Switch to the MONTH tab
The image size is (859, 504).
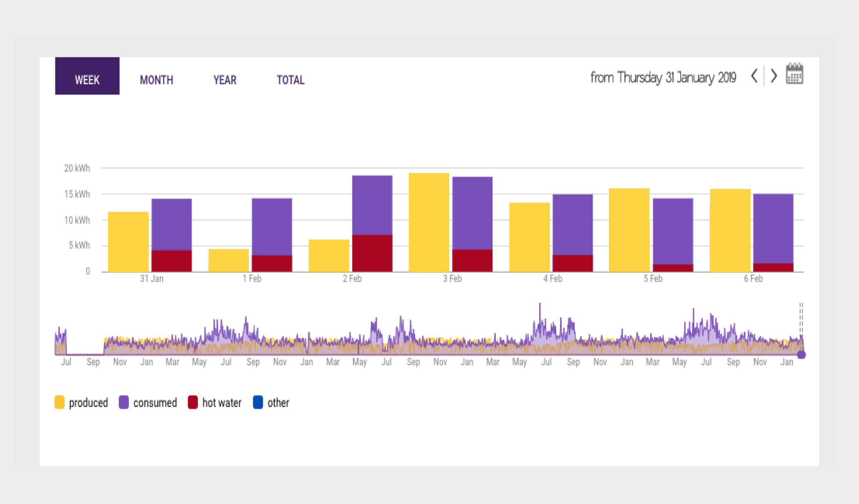pyautogui.click(x=156, y=80)
